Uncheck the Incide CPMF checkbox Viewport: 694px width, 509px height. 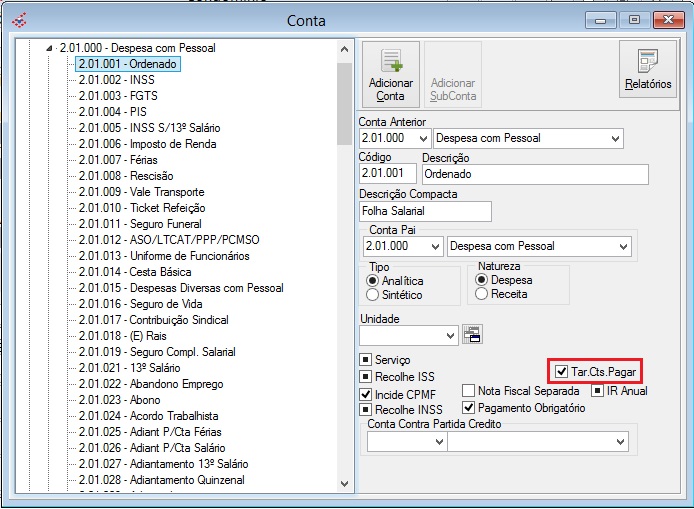coord(366,395)
